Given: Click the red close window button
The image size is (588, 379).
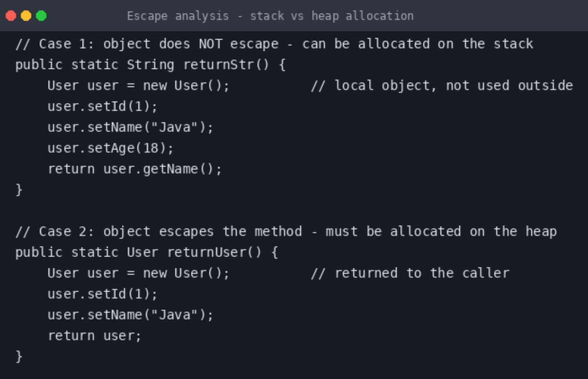Looking at the screenshot, I should pyautogui.click(x=11, y=16).
